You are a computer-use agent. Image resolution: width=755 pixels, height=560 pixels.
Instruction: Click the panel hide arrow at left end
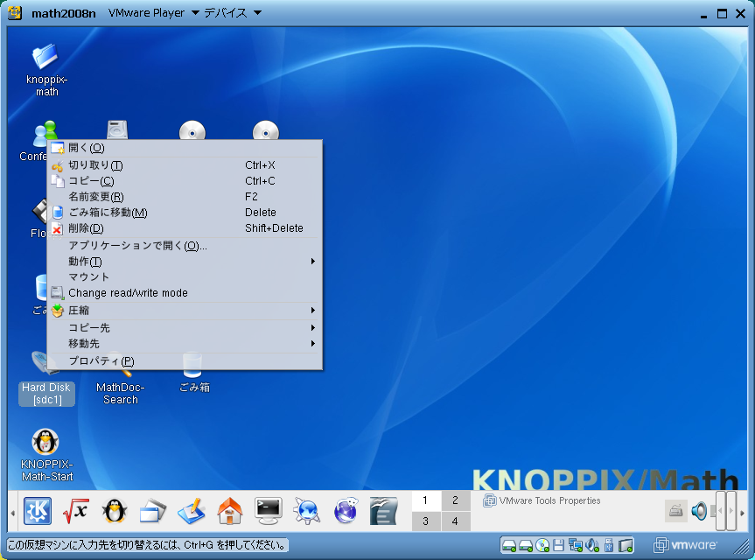point(13,513)
